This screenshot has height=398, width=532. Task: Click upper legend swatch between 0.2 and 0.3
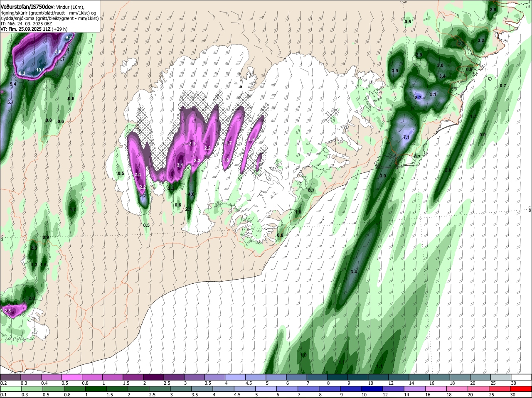coord(10,377)
